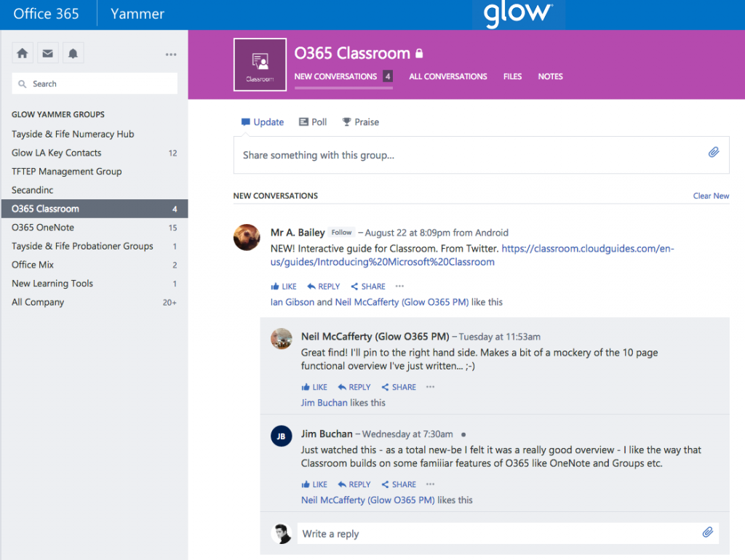The width and height of the screenshot is (745, 560).
Task: Share Mr A. Bailey's post
Action: 368,287
